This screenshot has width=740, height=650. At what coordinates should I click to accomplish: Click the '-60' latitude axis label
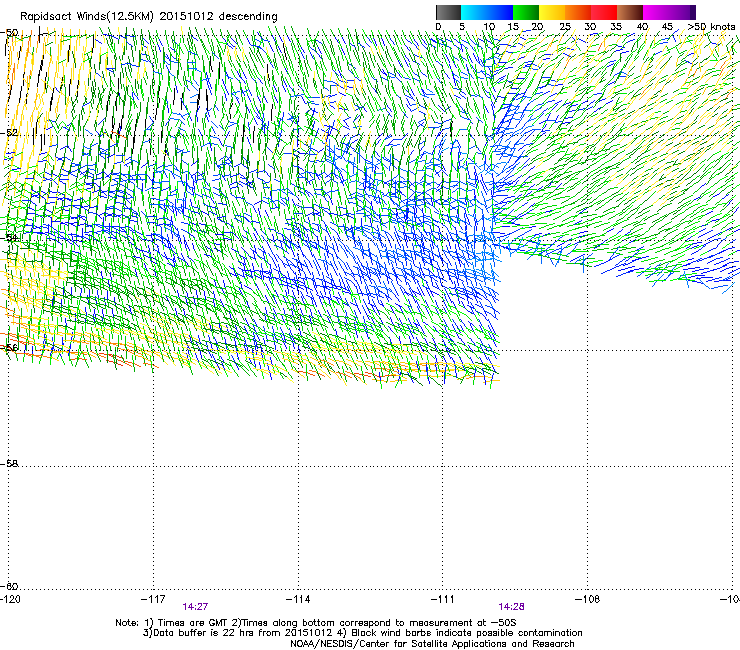click(9, 586)
